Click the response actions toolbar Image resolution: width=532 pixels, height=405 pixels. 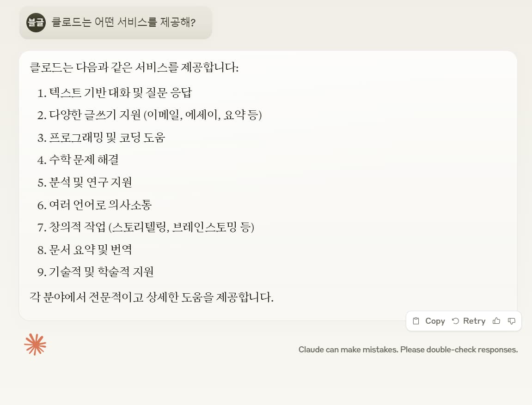[x=464, y=321]
